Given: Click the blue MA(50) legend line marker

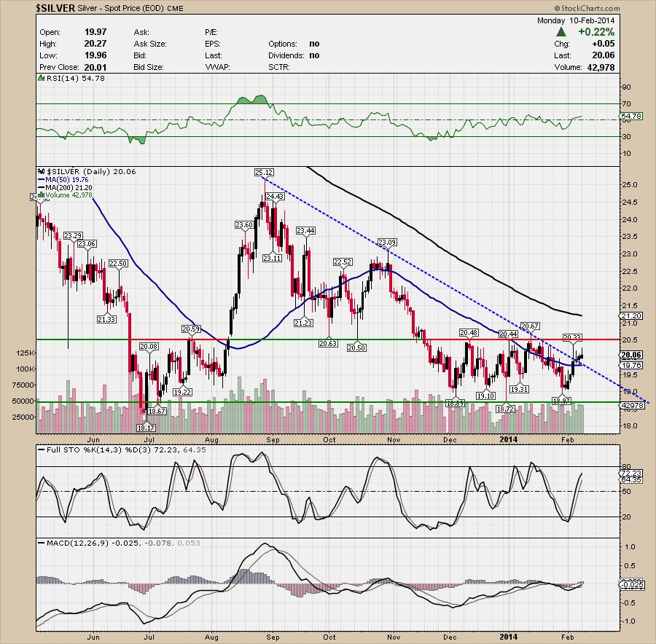Looking at the screenshot, I should point(40,179).
